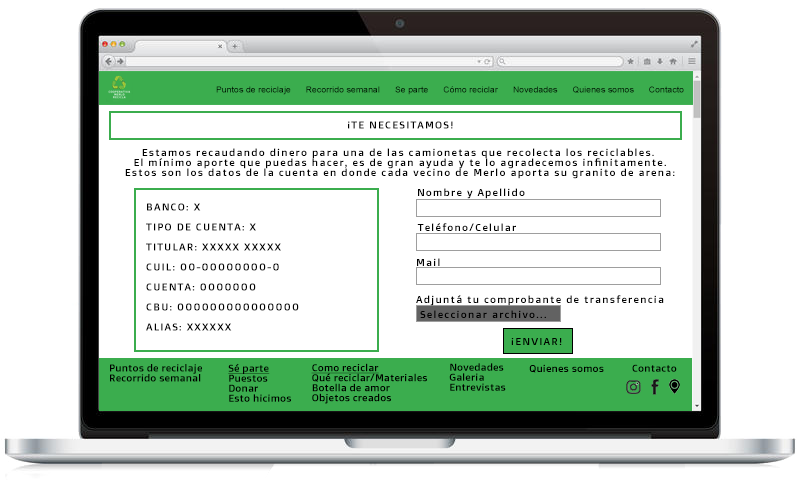Expand the address bar history dropdown
This screenshot has width=800, height=487.
tap(478, 62)
